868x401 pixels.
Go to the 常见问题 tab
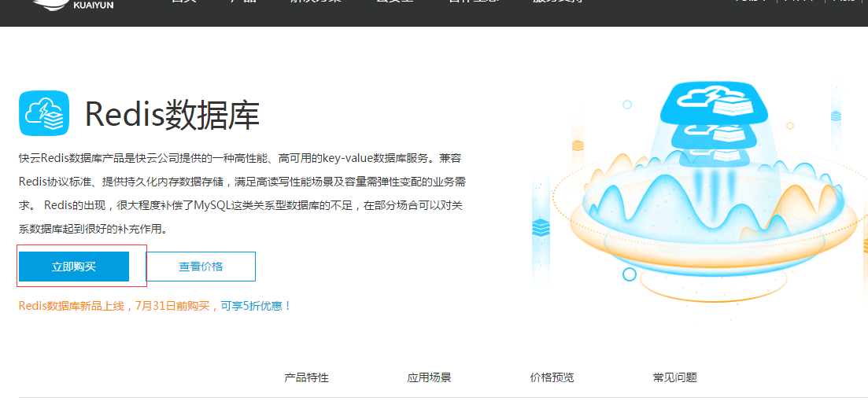(674, 377)
